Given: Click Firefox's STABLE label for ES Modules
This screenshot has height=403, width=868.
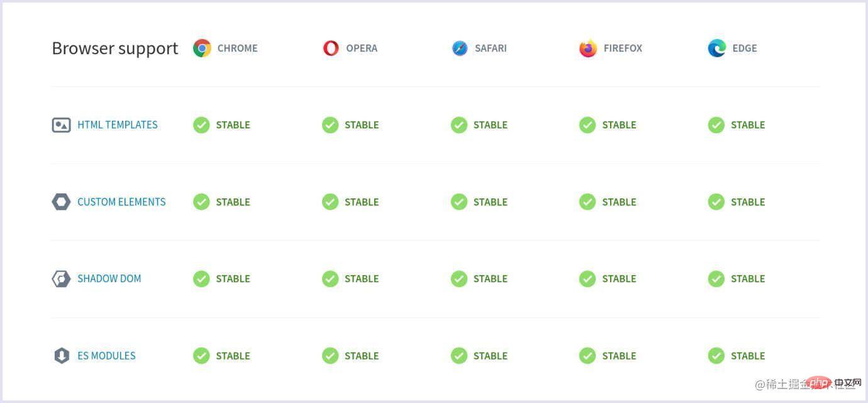Looking at the screenshot, I should pos(620,356).
